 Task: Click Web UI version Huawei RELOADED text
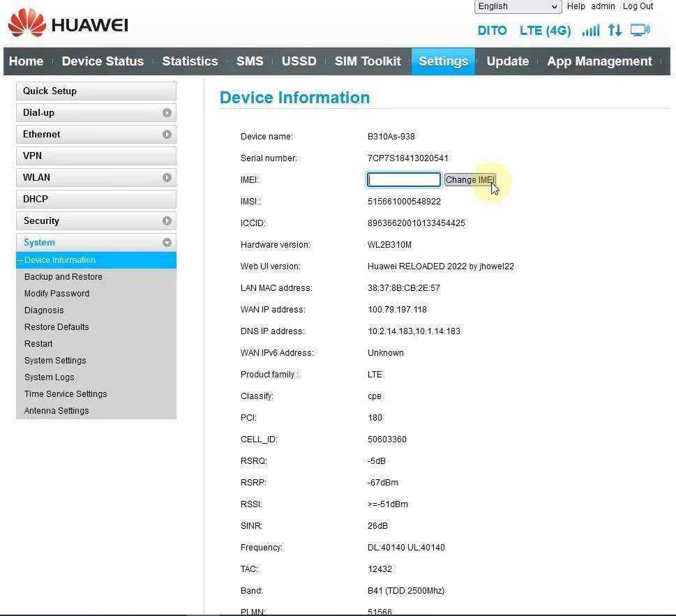point(441,266)
